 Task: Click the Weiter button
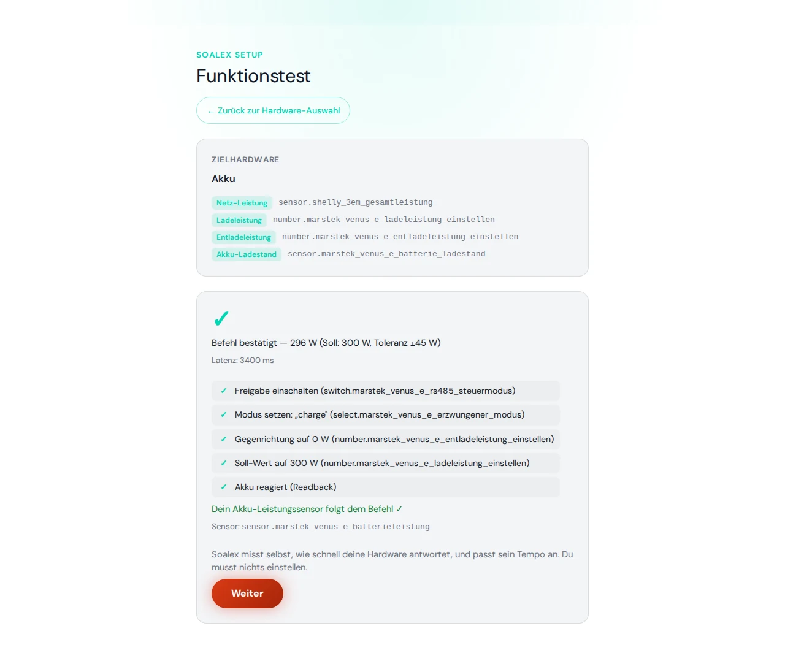coord(247,594)
